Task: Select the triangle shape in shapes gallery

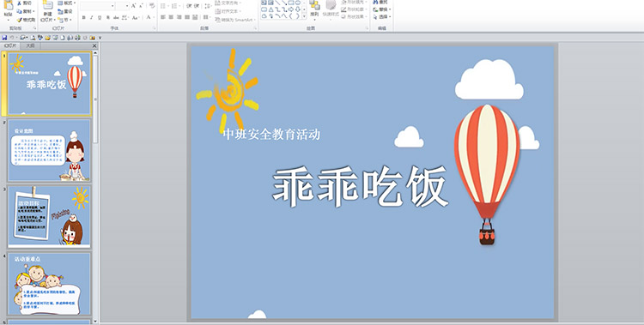Action: [x=271, y=9]
